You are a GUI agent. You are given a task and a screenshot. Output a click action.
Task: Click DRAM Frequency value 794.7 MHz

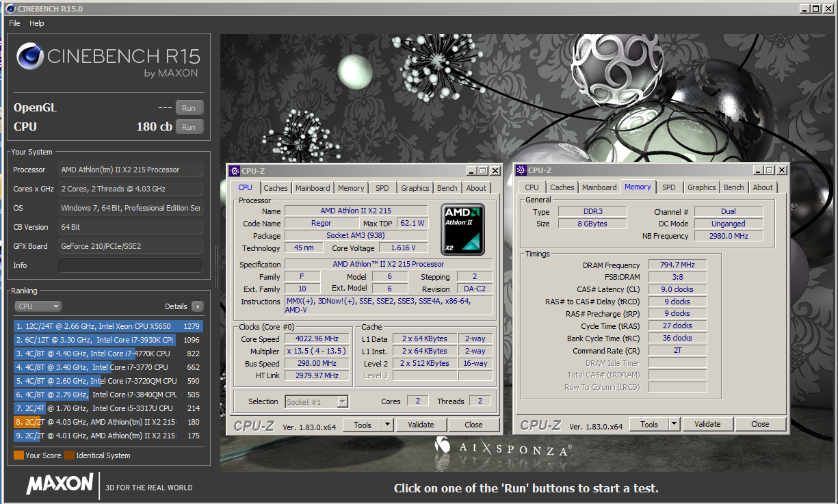[677, 265]
